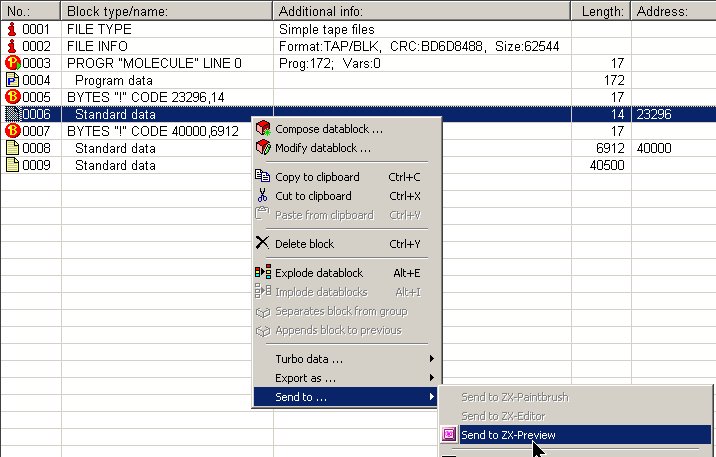The height and width of the screenshot is (457, 716).
Task: Select BYTES CODE 23296,14 row
Action: 146,97
